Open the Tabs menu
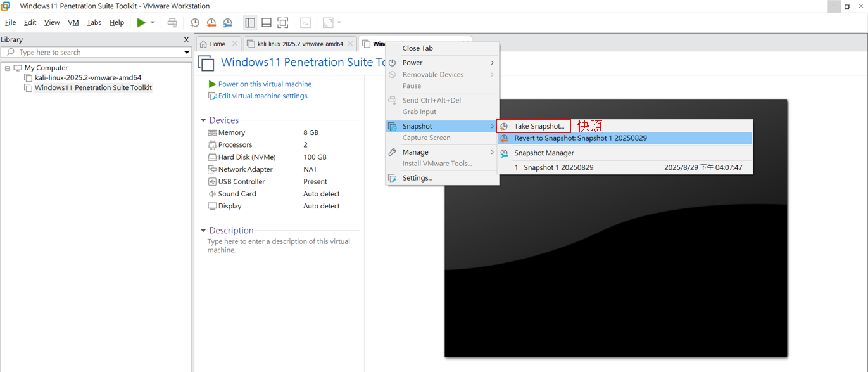The image size is (868, 372). point(94,22)
